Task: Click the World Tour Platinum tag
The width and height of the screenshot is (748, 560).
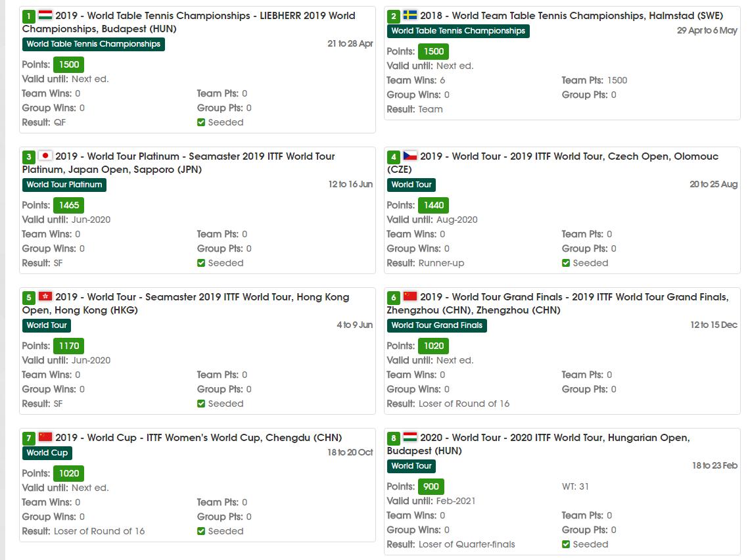Action: click(64, 185)
